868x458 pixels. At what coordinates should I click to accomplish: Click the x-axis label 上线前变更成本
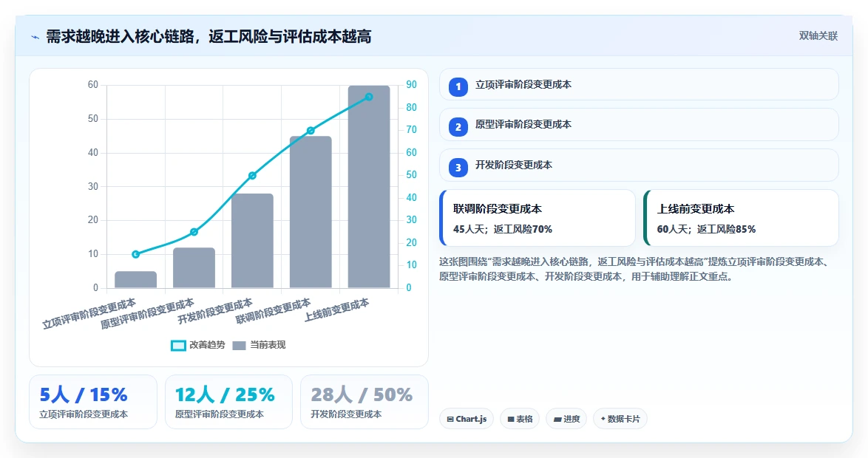click(337, 311)
